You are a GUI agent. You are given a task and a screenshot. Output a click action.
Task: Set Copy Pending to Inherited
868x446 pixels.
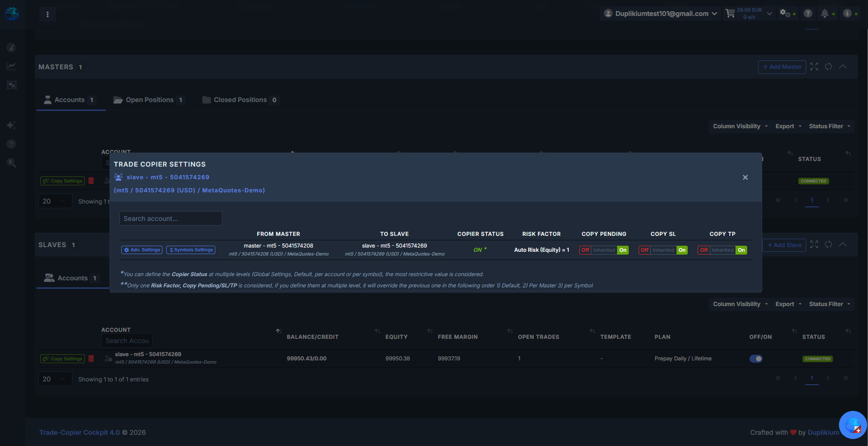pos(604,250)
